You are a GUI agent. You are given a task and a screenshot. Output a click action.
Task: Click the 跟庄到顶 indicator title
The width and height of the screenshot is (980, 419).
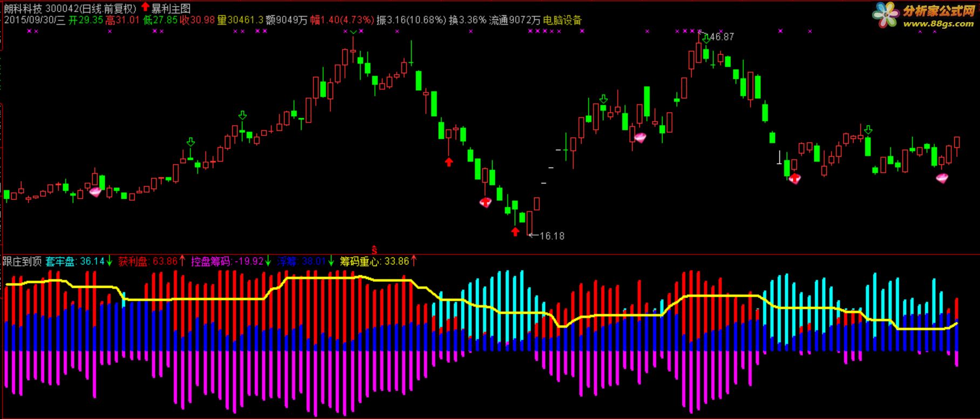(x=22, y=262)
